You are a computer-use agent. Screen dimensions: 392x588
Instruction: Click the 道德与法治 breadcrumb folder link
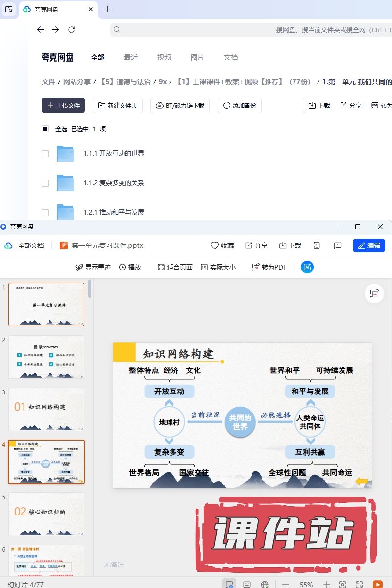coord(125,82)
